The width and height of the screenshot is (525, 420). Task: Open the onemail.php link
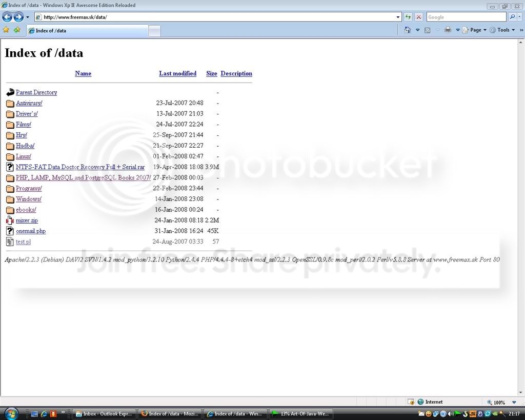pos(31,231)
